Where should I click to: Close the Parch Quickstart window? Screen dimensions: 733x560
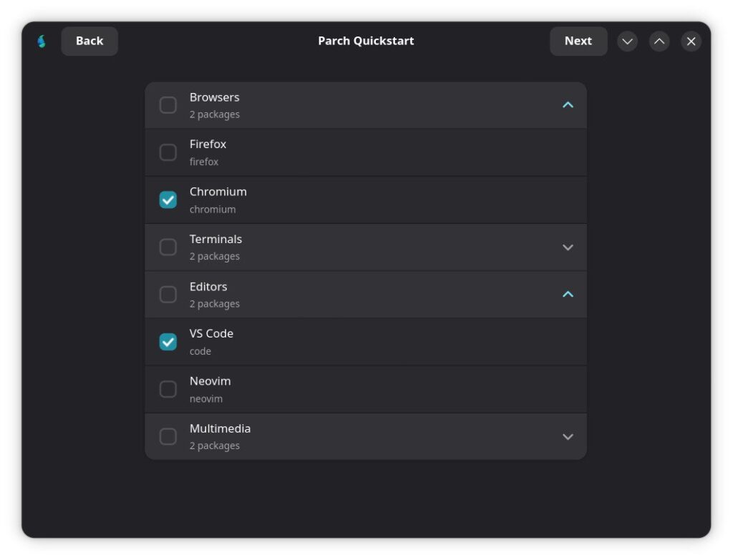(691, 41)
